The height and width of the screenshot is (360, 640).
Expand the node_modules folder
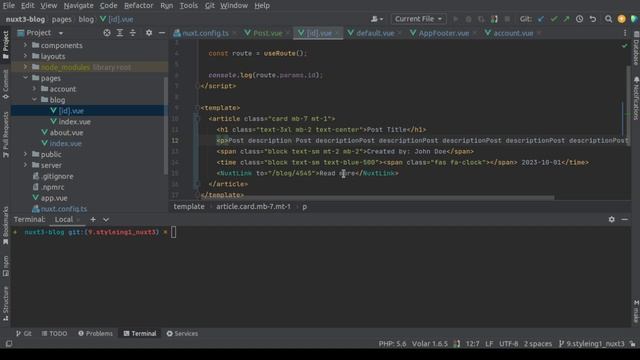[x=25, y=67]
